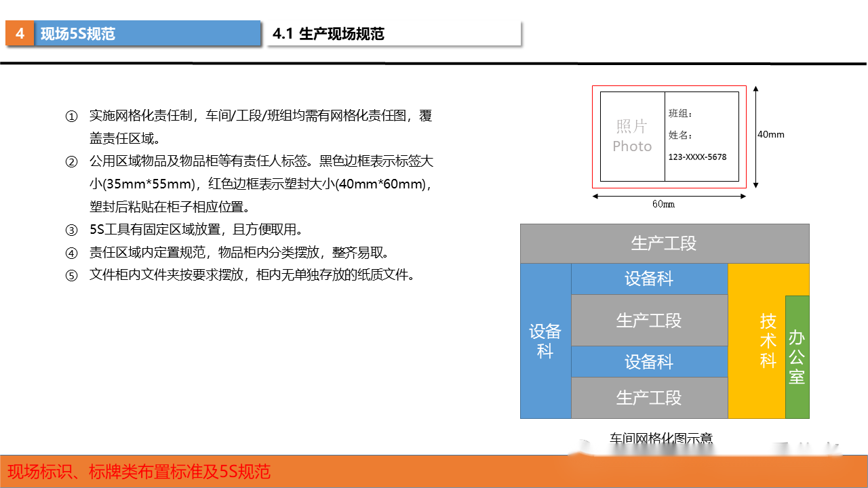Screen dimensions: 868x488
Task: Click the 姓名： label on the tag
Action: click(680, 135)
